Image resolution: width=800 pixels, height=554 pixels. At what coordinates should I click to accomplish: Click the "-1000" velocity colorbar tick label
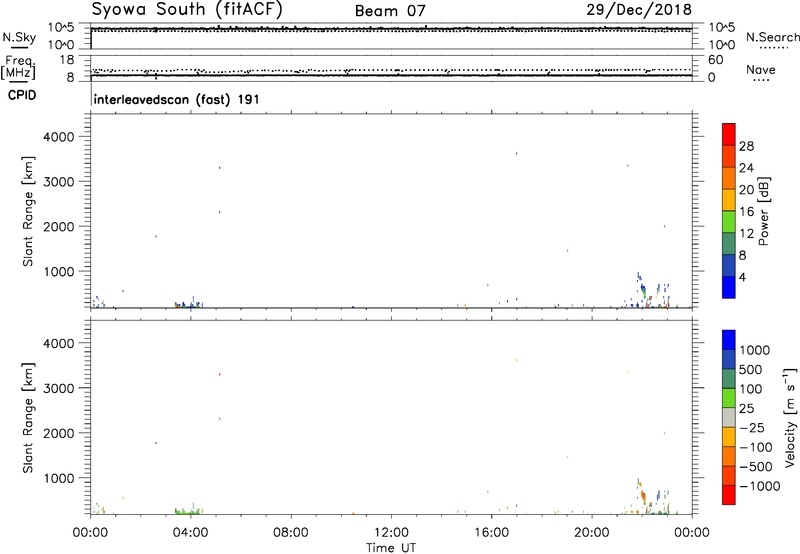[x=759, y=486]
